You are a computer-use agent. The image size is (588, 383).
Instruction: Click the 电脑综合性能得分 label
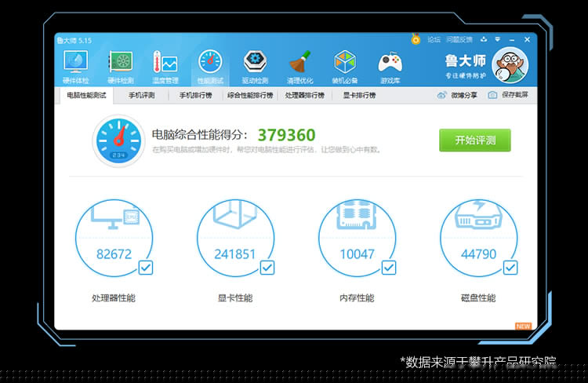click(x=199, y=135)
